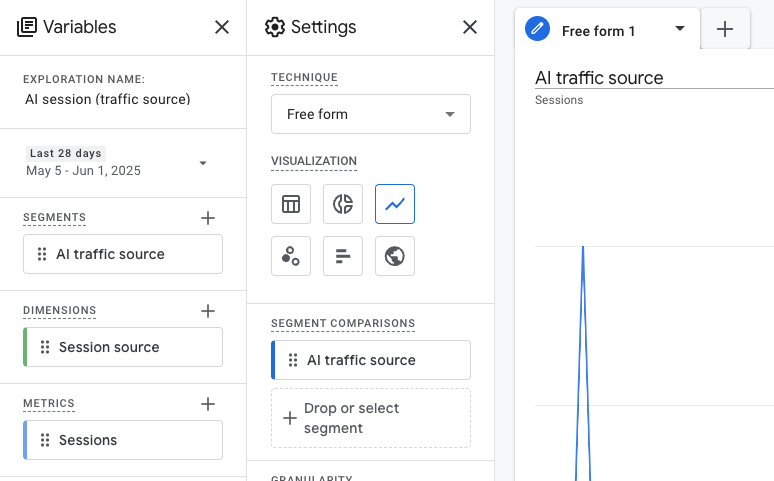This screenshot has height=481, width=774.
Task: Click the drag handle of Session source
Action: 45,347
